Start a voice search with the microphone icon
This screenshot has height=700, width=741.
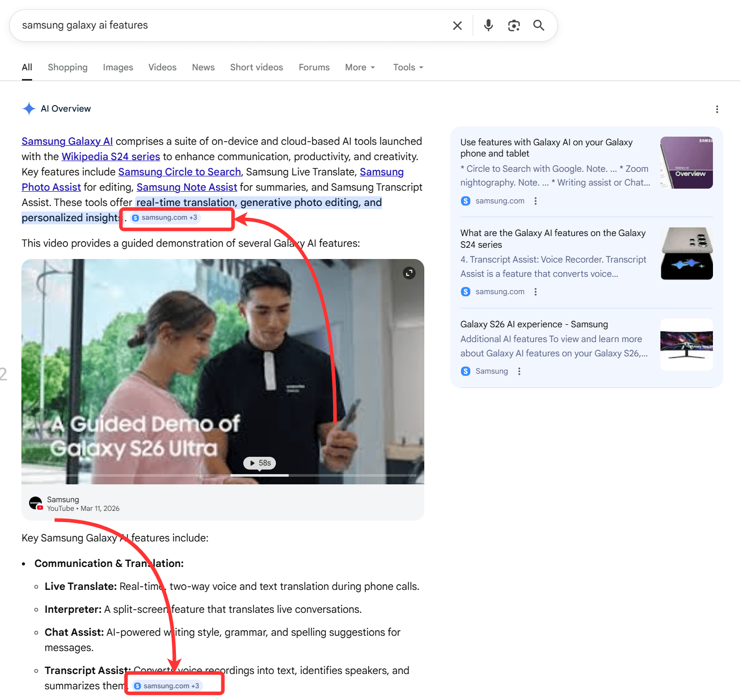click(x=488, y=25)
